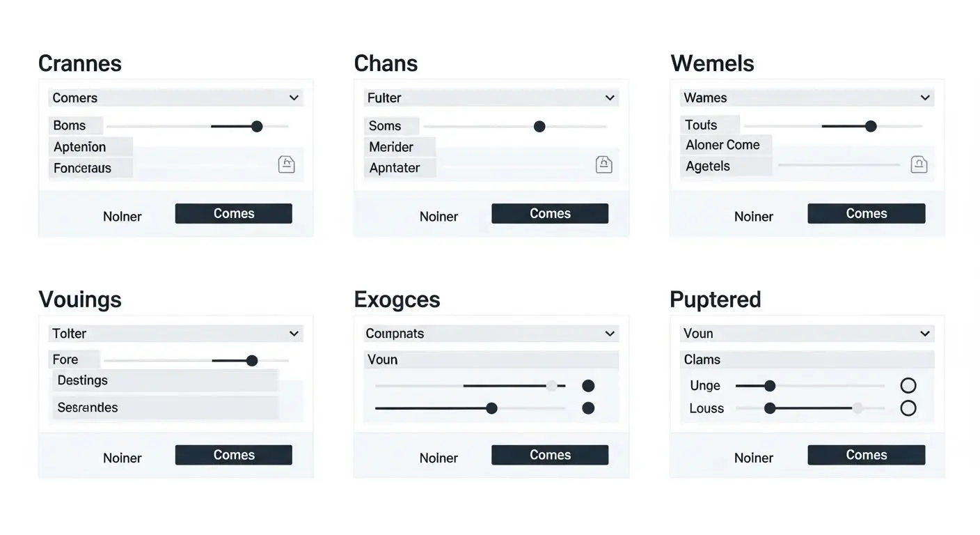Select the Aptenion item in Crannes
The height and width of the screenshot is (535, 980).
coord(90,147)
